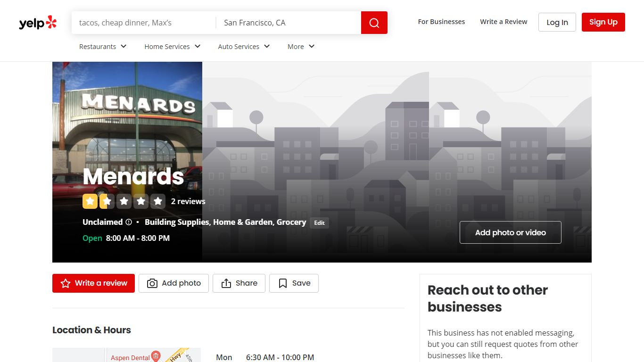Click the Location & Hours heading
This screenshot has width=644, height=362.
[x=91, y=330]
